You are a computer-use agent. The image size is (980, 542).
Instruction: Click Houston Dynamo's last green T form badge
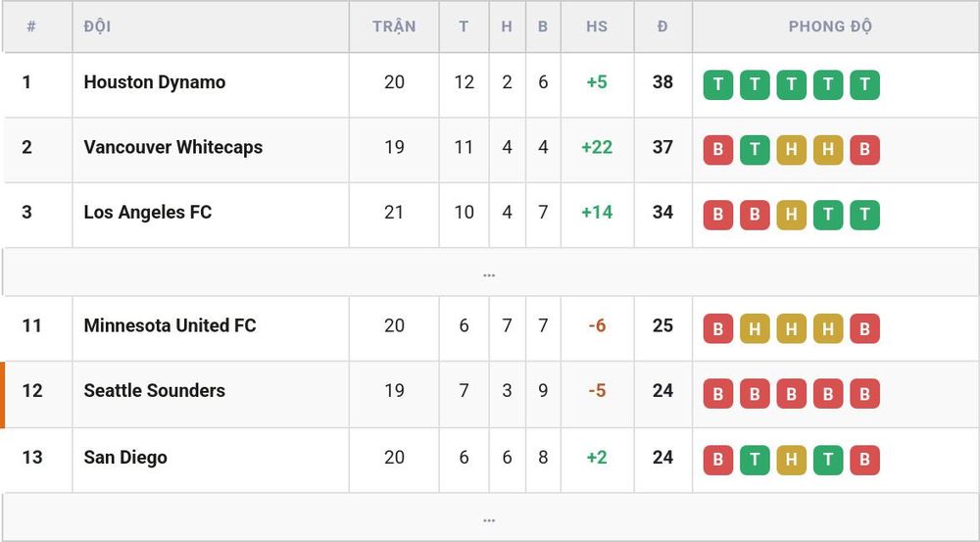(x=864, y=85)
